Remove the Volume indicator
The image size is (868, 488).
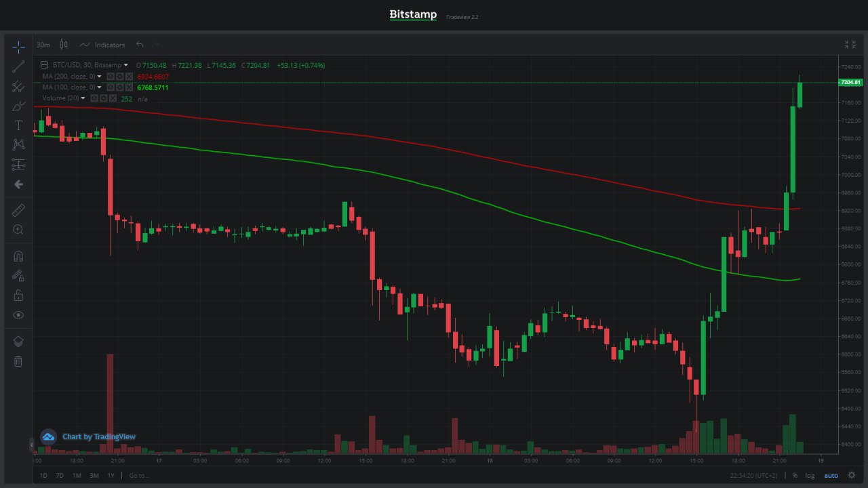point(113,98)
